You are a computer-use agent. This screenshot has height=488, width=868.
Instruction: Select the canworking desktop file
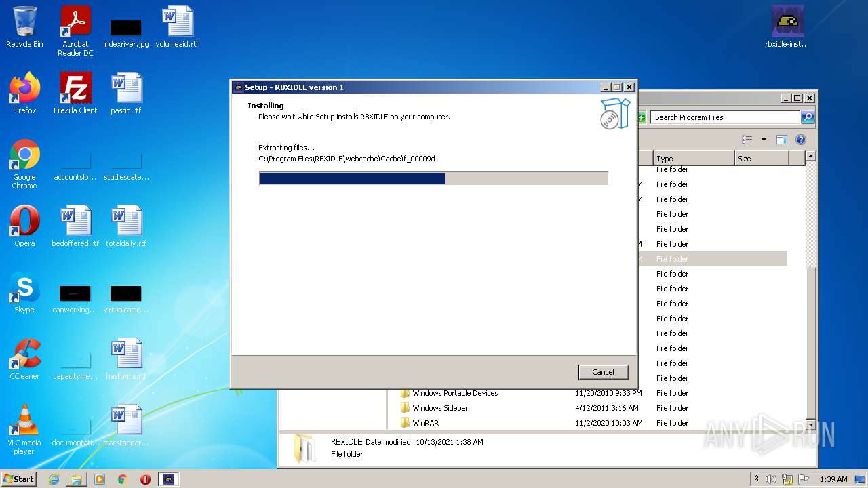pos(75,298)
